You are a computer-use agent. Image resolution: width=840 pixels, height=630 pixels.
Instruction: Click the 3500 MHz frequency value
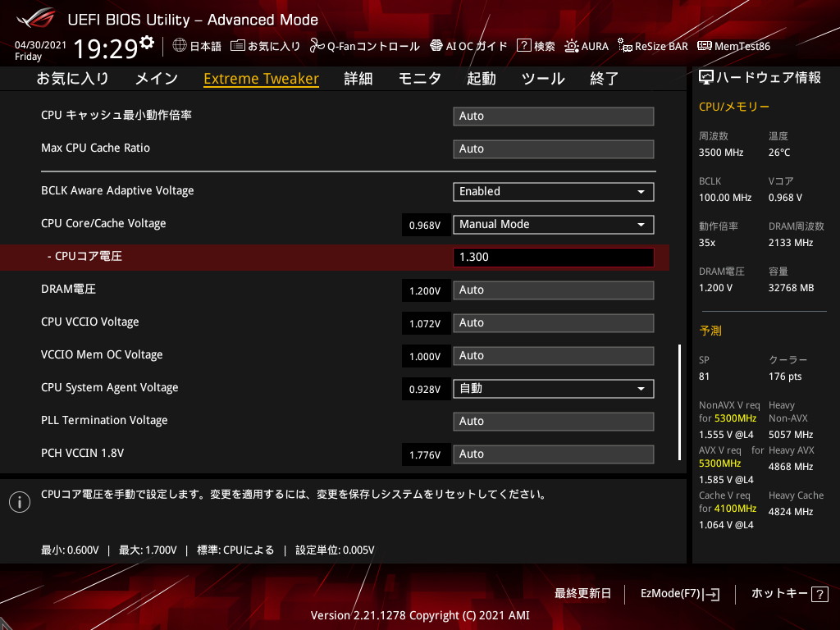coord(721,153)
